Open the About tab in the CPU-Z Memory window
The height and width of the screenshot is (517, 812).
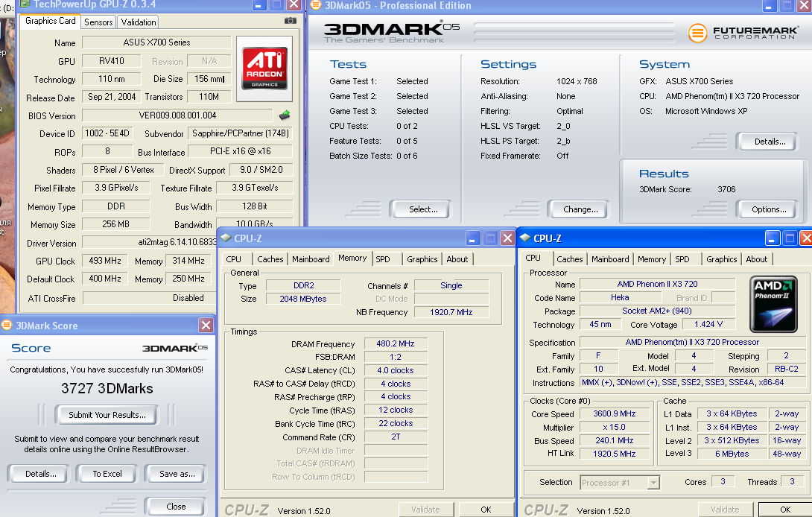457,259
